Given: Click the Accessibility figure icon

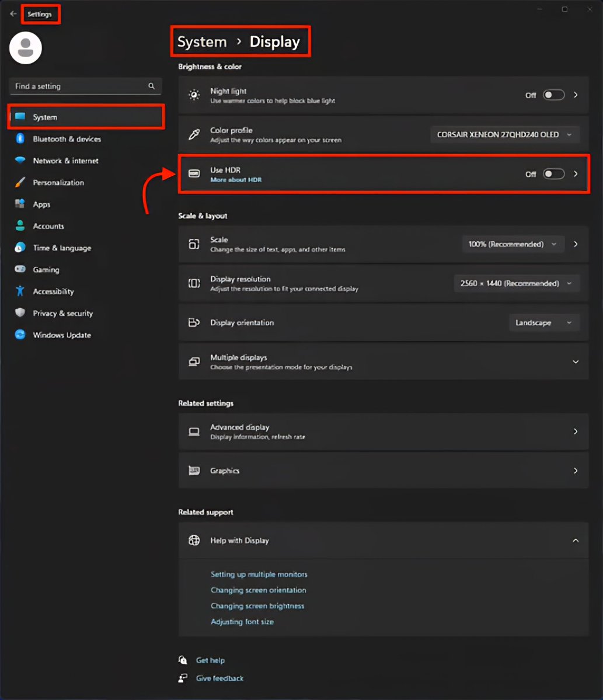Looking at the screenshot, I should pyautogui.click(x=20, y=291).
